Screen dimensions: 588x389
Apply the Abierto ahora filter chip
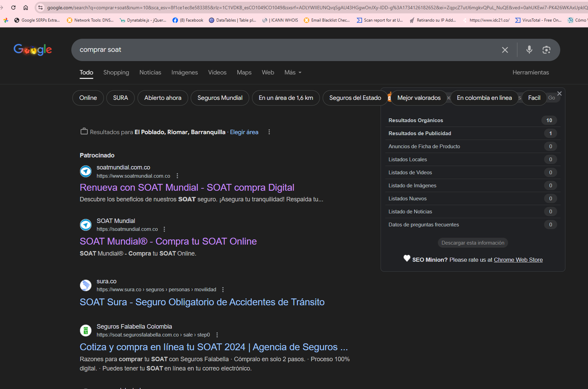[163, 98]
